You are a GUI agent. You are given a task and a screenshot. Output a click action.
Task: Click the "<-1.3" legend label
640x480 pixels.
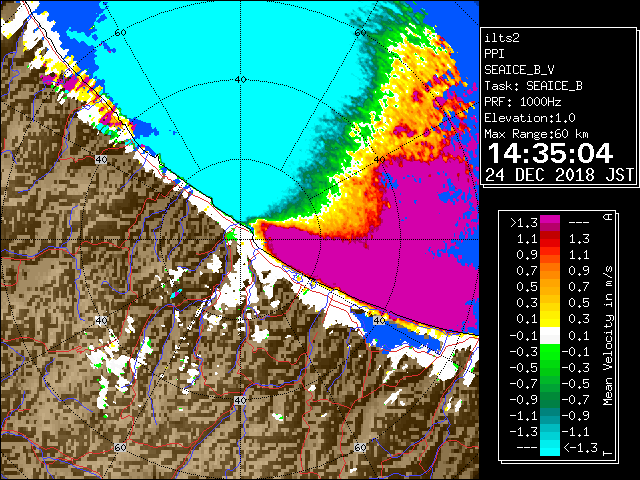coord(580,448)
